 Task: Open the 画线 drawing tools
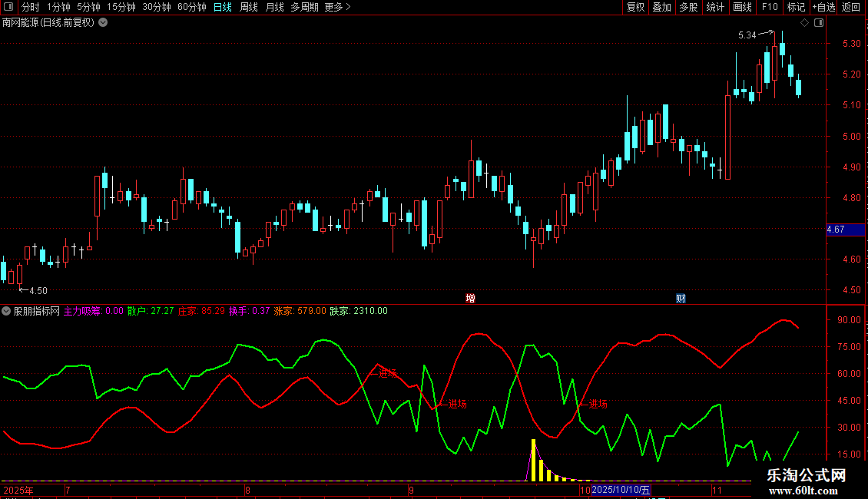(x=742, y=7)
